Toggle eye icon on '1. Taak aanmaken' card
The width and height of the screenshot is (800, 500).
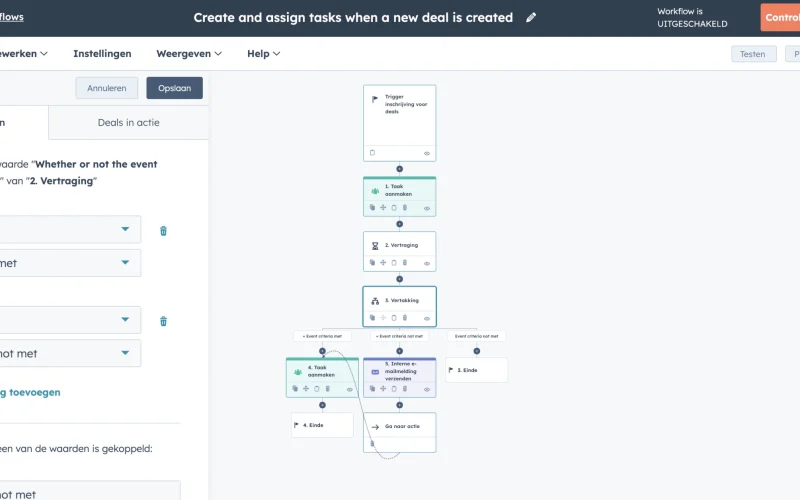point(427,208)
